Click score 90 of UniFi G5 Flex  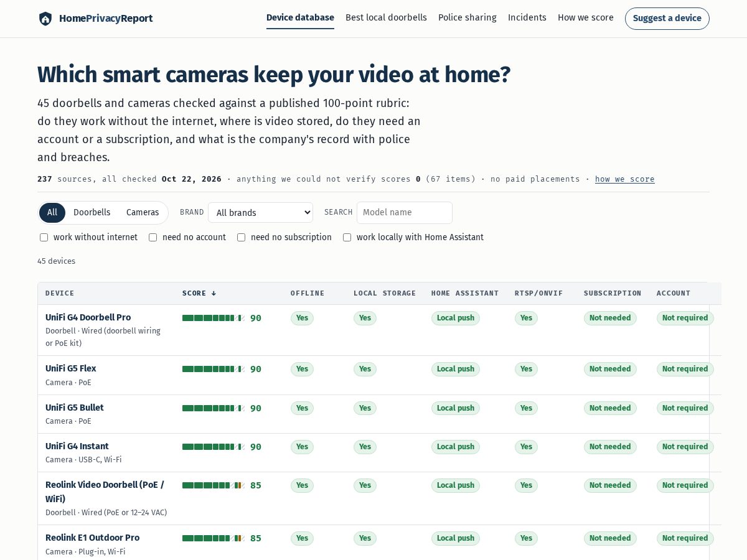tap(256, 369)
